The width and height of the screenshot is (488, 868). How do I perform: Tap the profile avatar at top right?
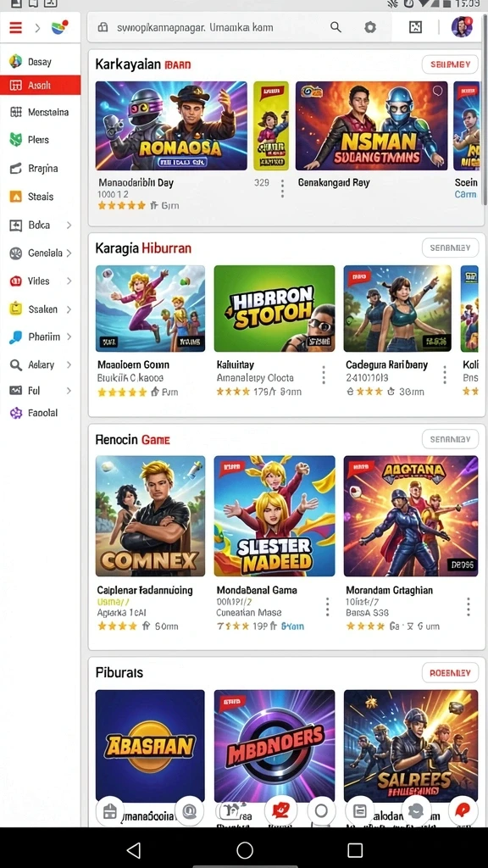click(462, 26)
